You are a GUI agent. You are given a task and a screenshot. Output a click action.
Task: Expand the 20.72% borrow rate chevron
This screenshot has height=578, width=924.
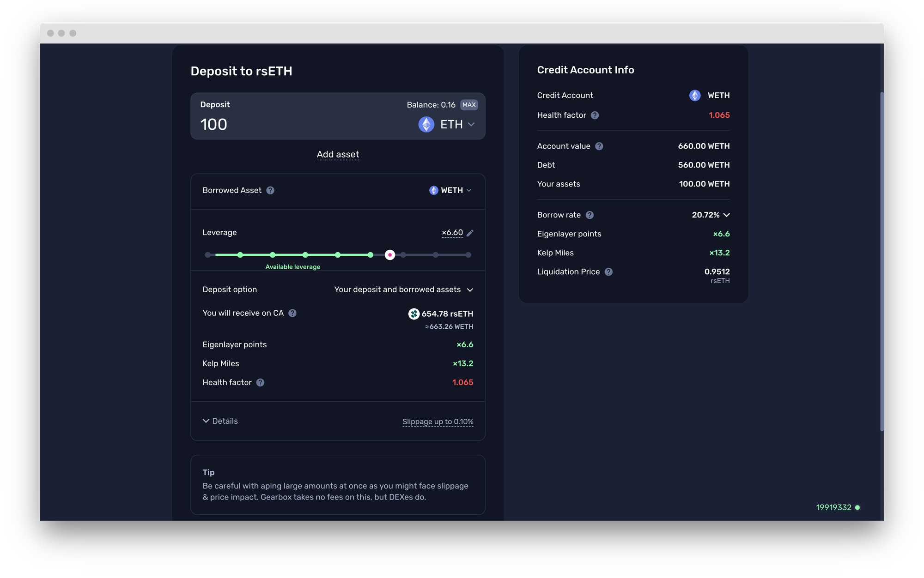pos(726,215)
